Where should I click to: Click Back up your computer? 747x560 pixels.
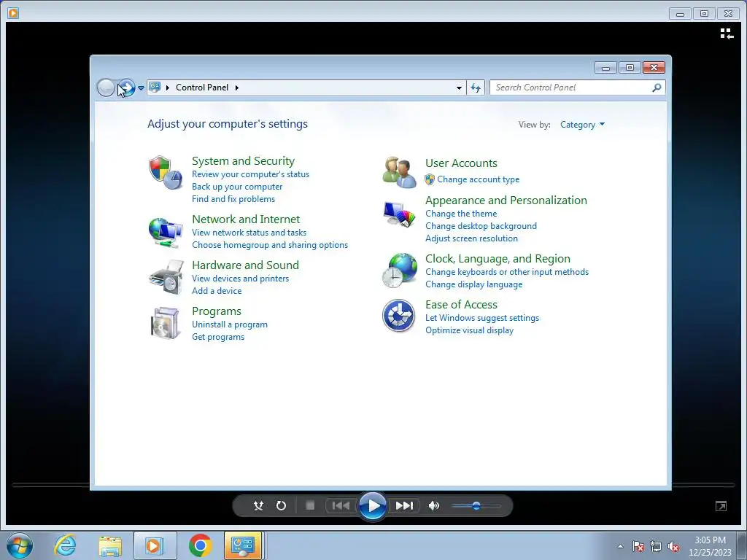(x=237, y=187)
